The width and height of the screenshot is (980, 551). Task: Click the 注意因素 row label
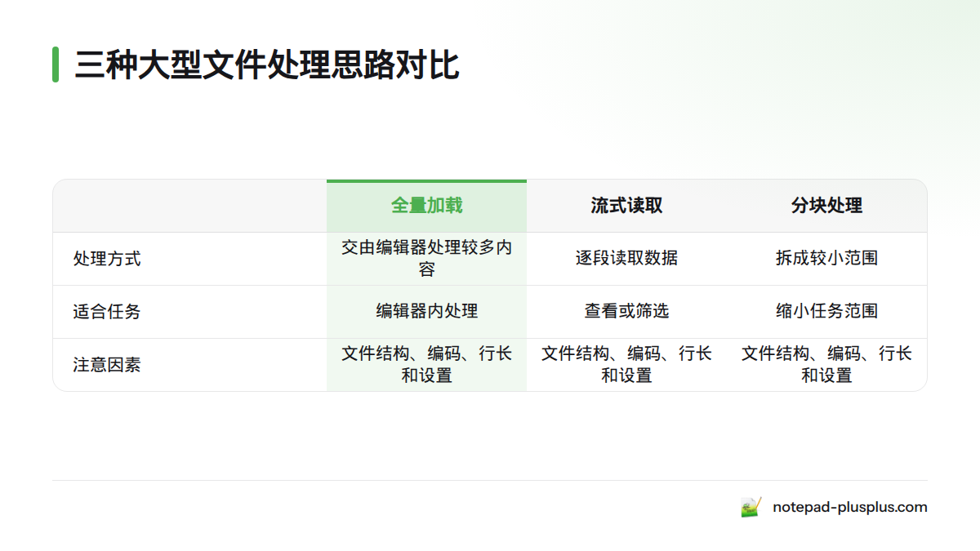(x=107, y=365)
